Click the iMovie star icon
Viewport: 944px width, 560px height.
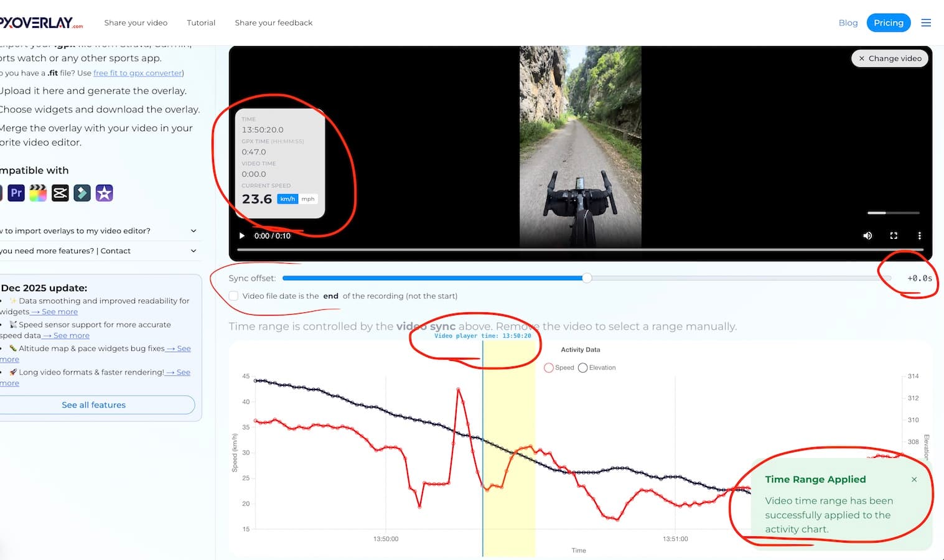105,193
